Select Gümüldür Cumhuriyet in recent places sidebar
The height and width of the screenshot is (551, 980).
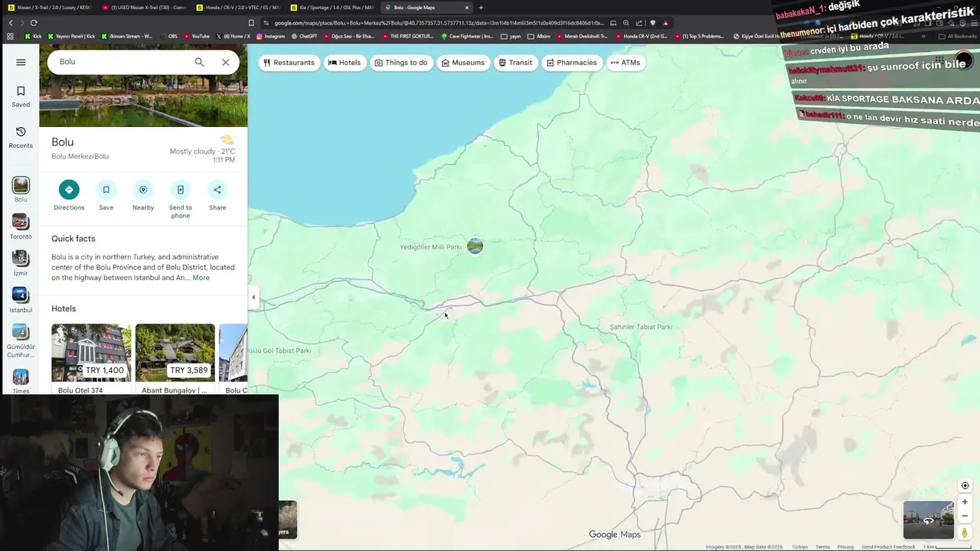pyautogui.click(x=21, y=341)
